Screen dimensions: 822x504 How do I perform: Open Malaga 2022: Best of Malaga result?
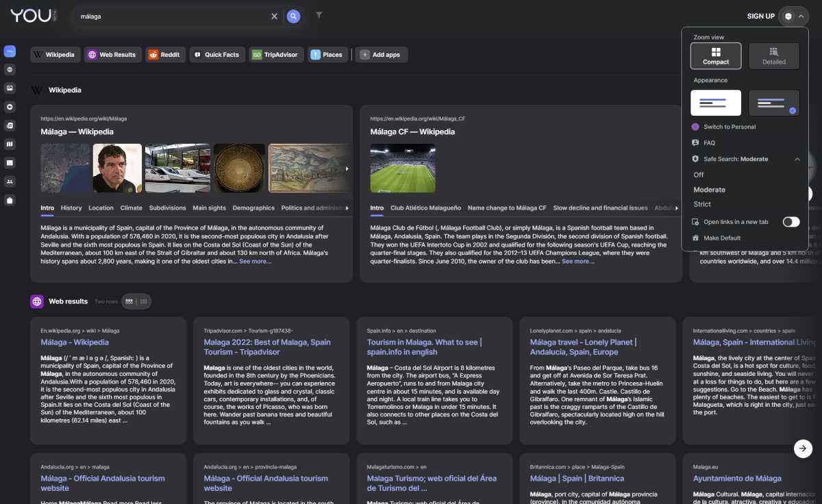coord(267,347)
